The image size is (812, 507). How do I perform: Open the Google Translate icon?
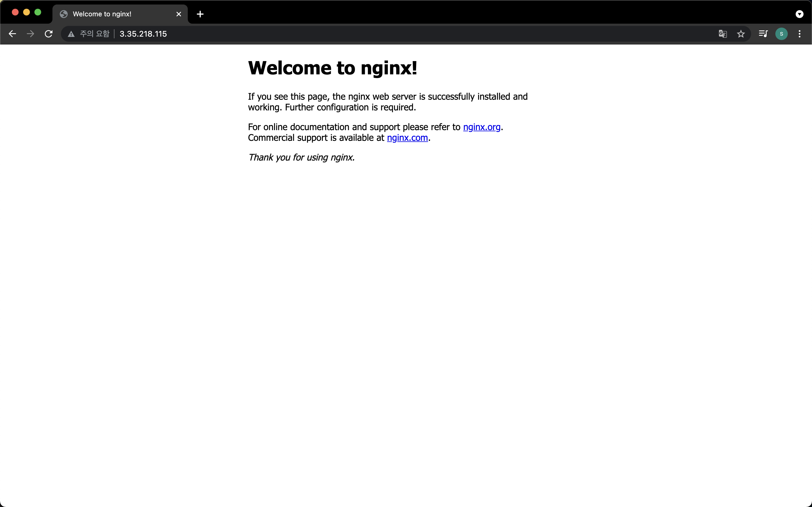point(722,34)
